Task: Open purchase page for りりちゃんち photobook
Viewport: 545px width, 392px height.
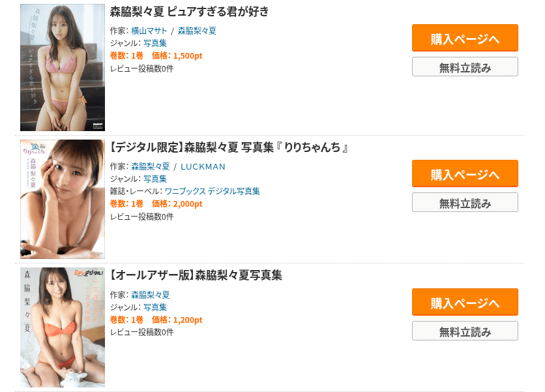Action: [465, 173]
